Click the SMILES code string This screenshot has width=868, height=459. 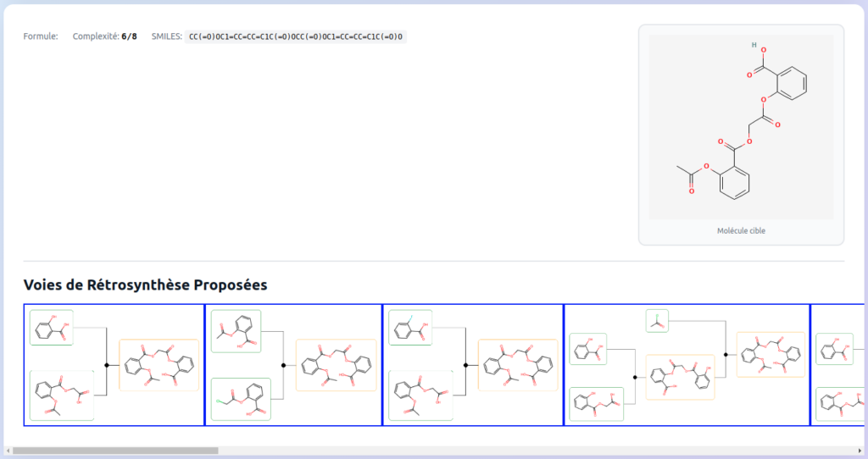tap(296, 36)
